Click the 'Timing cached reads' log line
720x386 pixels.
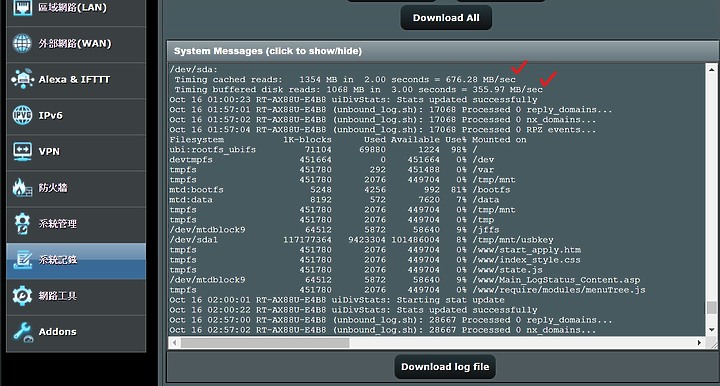click(345, 80)
